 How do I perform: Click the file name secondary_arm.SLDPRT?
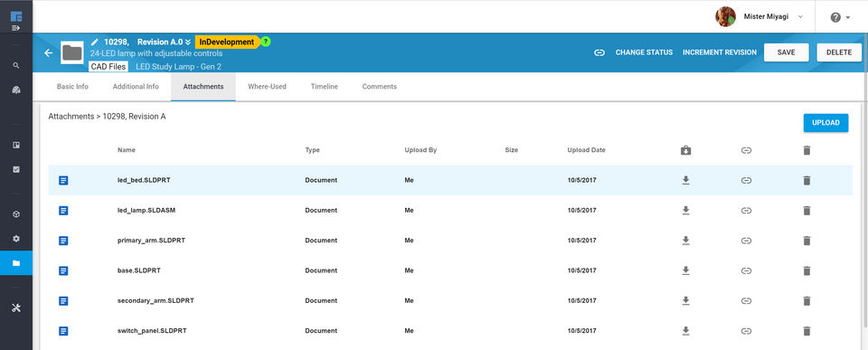click(156, 301)
